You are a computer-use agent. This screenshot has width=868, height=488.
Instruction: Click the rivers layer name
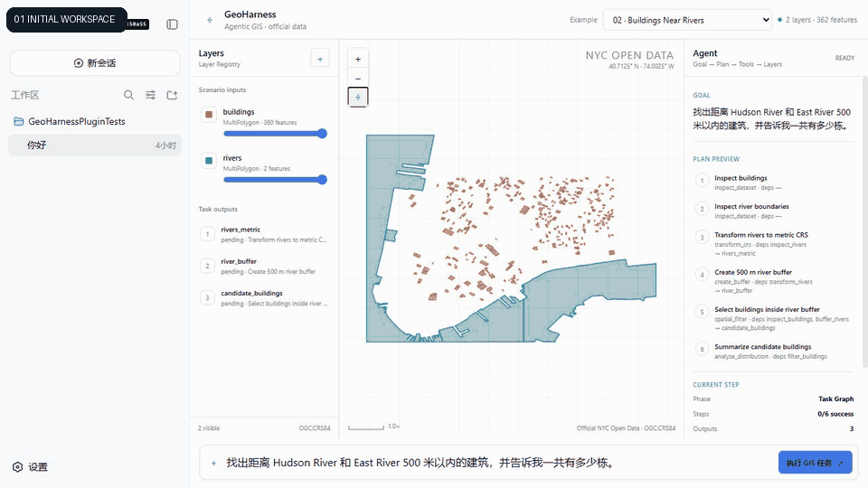(232, 157)
